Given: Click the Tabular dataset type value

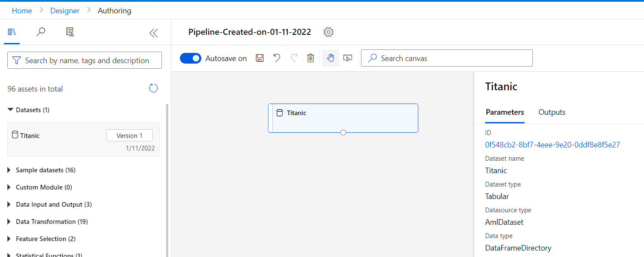Looking at the screenshot, I should pos(497,196).
